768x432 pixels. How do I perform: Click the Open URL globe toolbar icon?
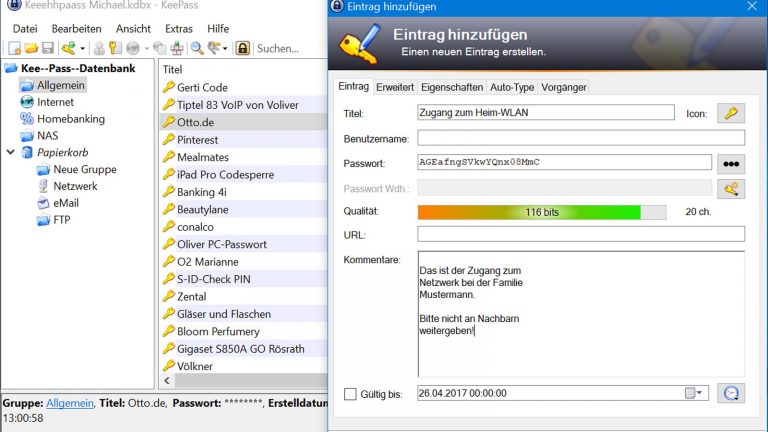[x=133, y=48]
